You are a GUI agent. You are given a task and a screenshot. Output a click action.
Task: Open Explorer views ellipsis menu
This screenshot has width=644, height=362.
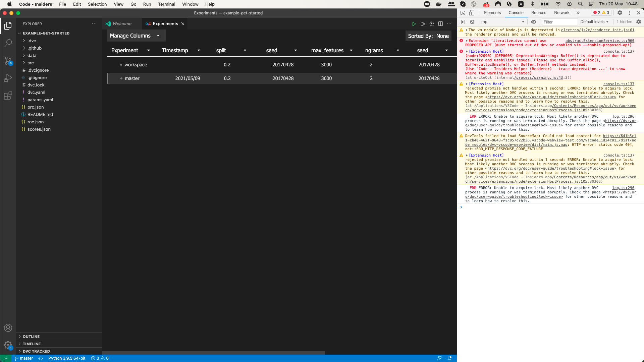[x=94, y=24]
